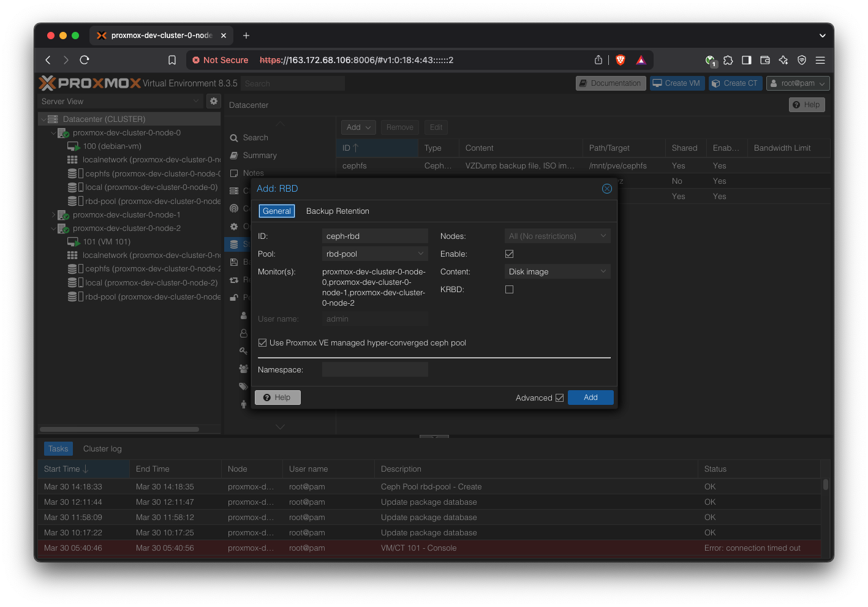Switch to the Cluster log tab
868x607 pixels.
(x=102, y=449)
